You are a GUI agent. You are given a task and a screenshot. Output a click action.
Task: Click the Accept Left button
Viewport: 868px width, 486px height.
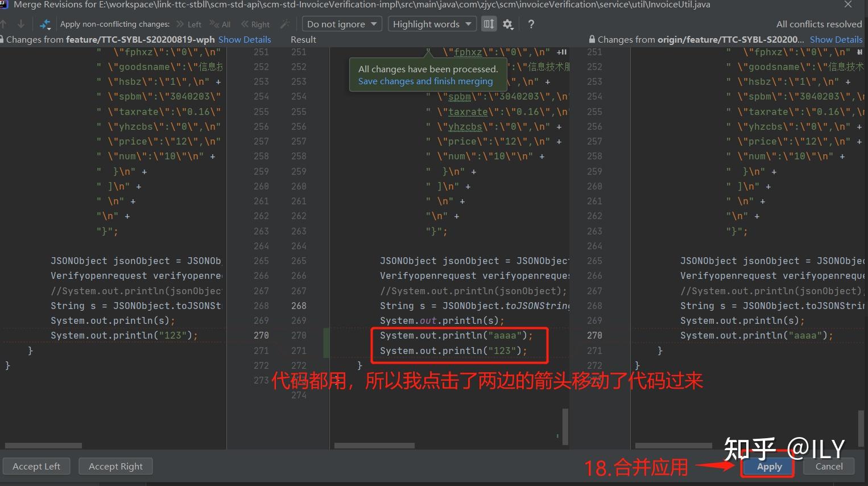[x=36, y=466]
